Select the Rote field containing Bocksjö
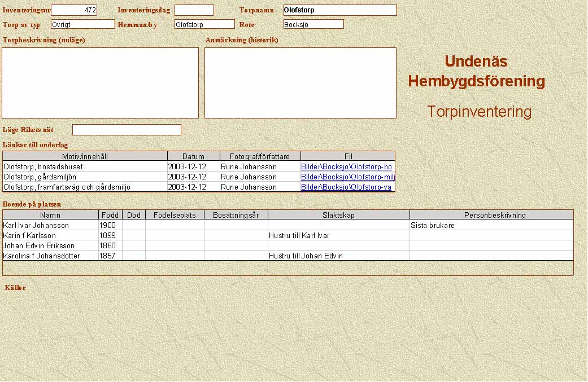 point(313,24)
